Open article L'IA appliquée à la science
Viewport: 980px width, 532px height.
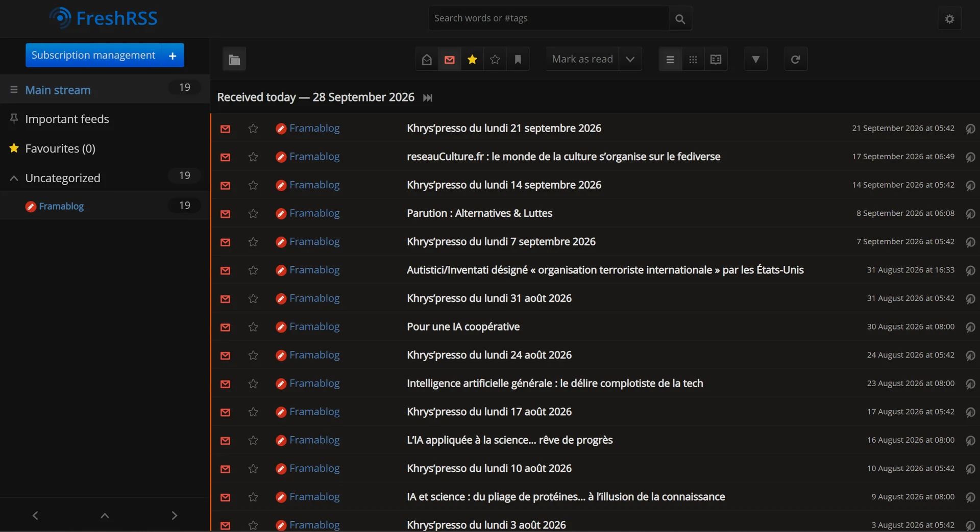pyautogui.click(x=510, y=440)
